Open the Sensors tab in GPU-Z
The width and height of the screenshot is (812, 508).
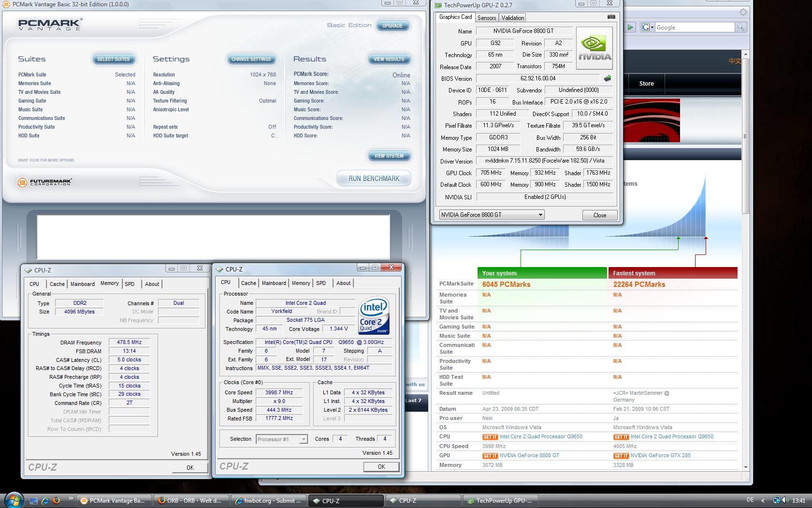486,18
